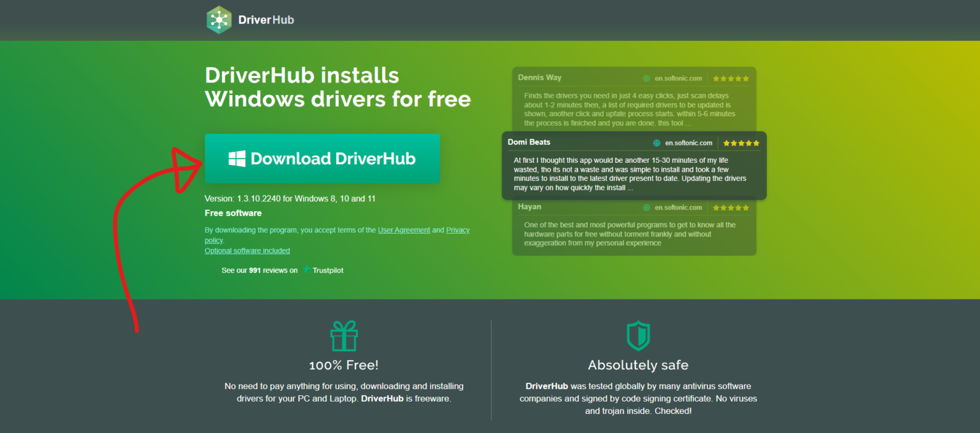980x433 pixels.
Task: Click the Trustpilot star icon
Action: (x=306, y=270)
